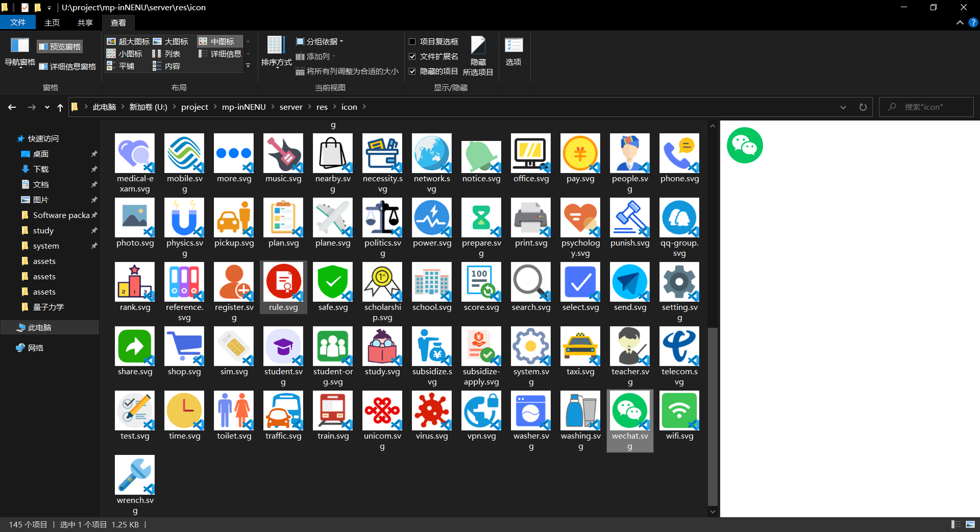
Task: Select the virus.svg file icon
Action: pyautogui.click(x=432, y=411)
